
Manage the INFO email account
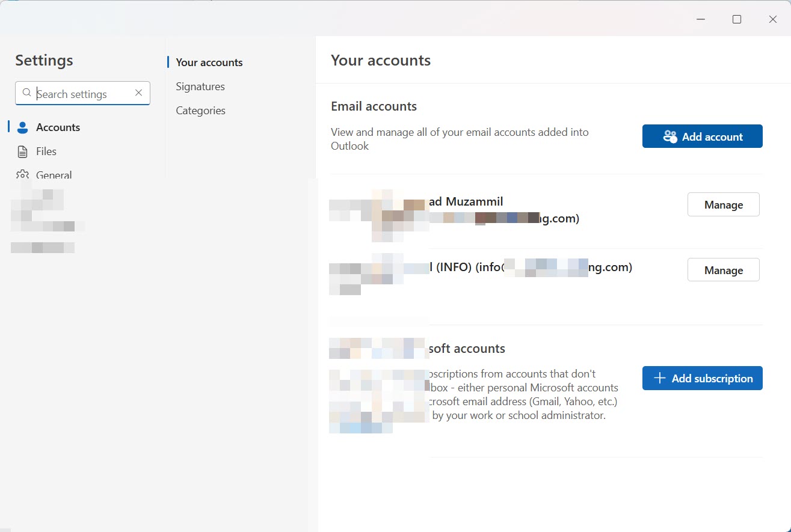click(723, 270)
